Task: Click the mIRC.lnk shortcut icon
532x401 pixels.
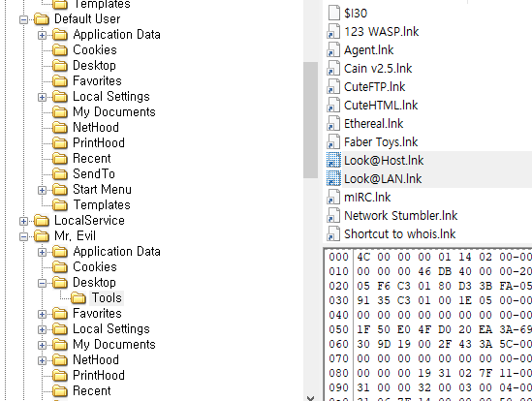Action: [x=333, y=197]
